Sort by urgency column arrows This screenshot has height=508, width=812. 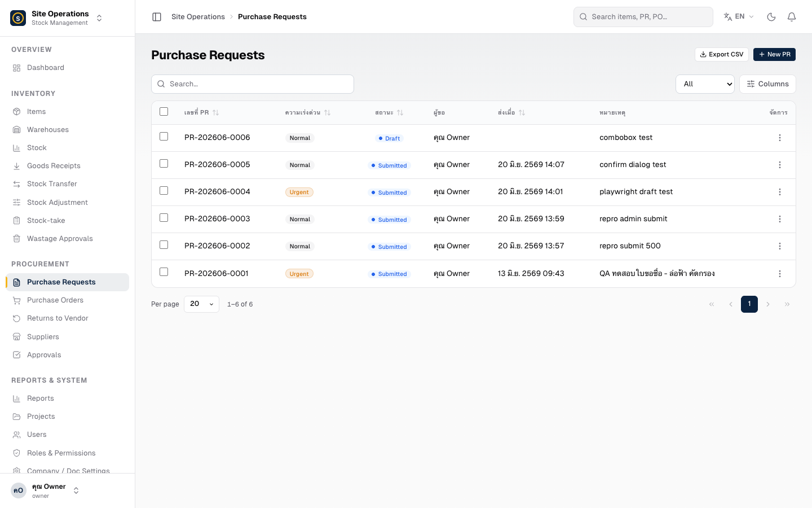coord(327,113)
